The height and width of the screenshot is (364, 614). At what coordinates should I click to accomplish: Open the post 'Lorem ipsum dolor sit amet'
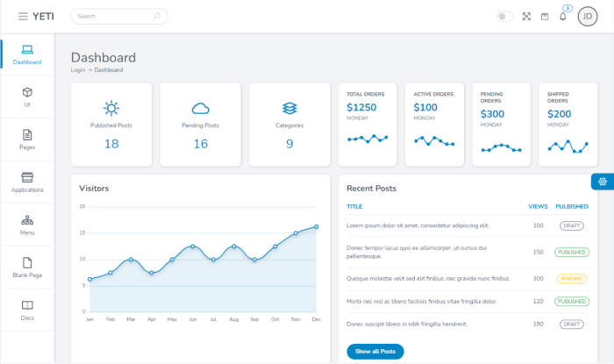pos(418,225)
